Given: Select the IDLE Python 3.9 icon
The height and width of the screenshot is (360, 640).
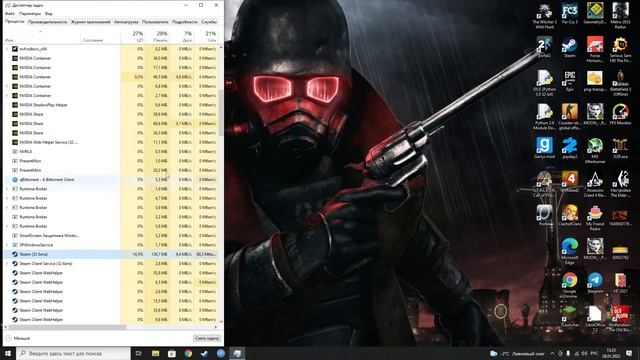Looking at the screenshot, I should click(544, 83).
